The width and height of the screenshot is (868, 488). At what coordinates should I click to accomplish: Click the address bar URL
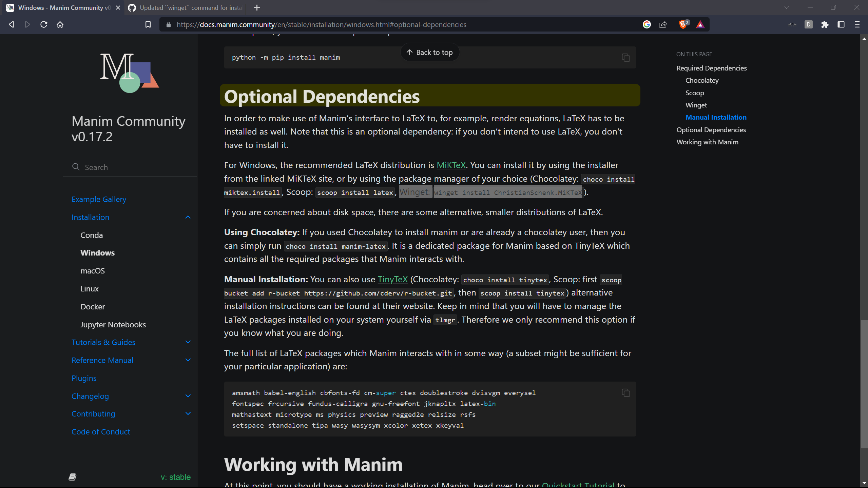321,24
